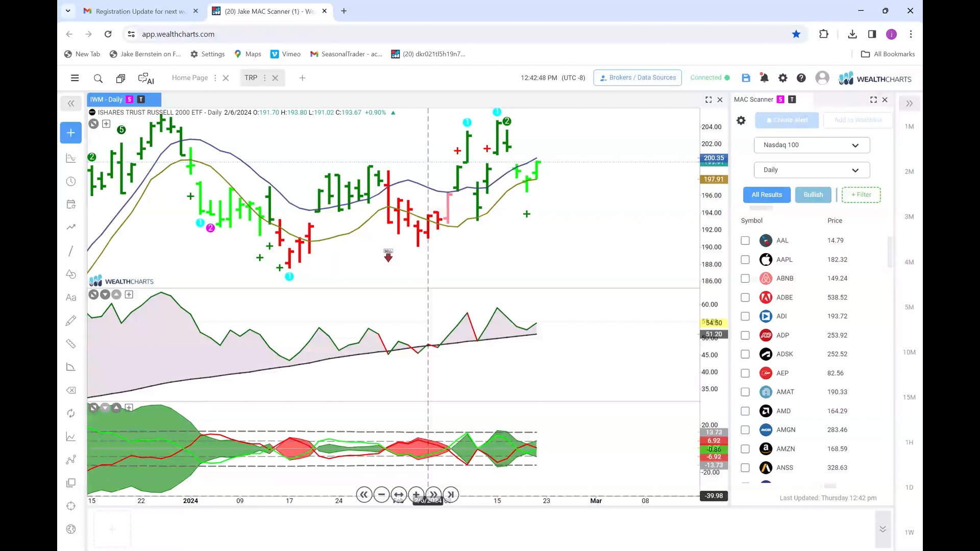The width and height of the screenshot is (980, 551).
Task: Click the chart zoom in plus button
Action: pos(416,494)
